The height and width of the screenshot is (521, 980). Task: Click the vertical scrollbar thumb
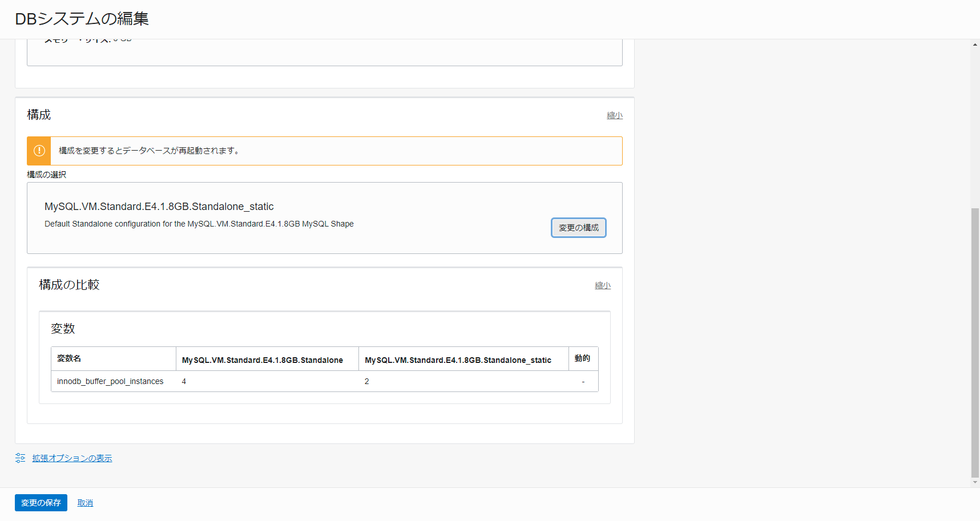(x=975, y=342)
